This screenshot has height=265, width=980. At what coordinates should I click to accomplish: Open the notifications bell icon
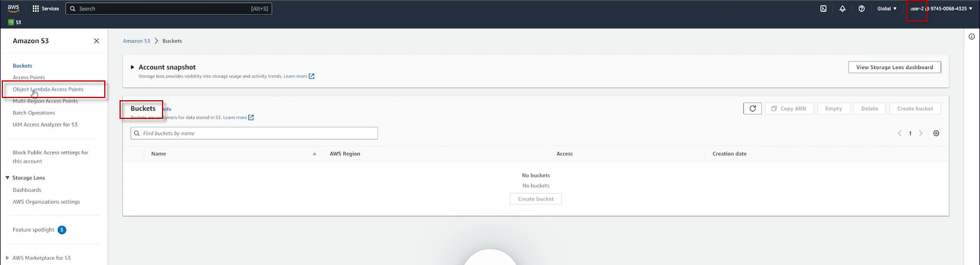842,8
